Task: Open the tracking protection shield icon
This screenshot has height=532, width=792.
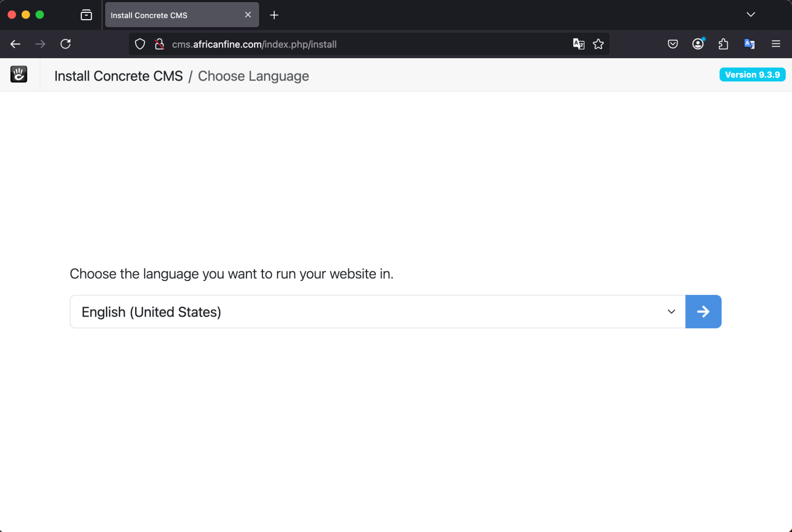Action: pyautogui.click(x=140, y=44)
